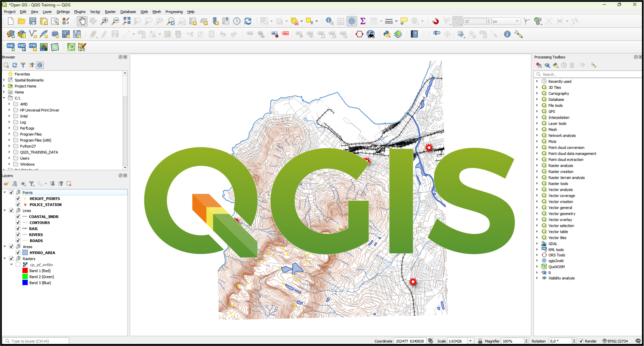644x346 pixels.
Task: Click the Band 1 (Red) color swatch
Action: [x=25, y=270]
